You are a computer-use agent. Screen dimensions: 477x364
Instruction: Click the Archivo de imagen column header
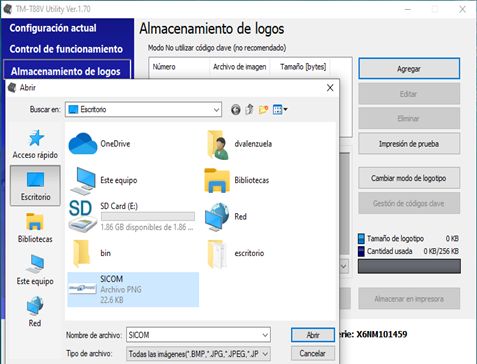[x=240, y=67]
